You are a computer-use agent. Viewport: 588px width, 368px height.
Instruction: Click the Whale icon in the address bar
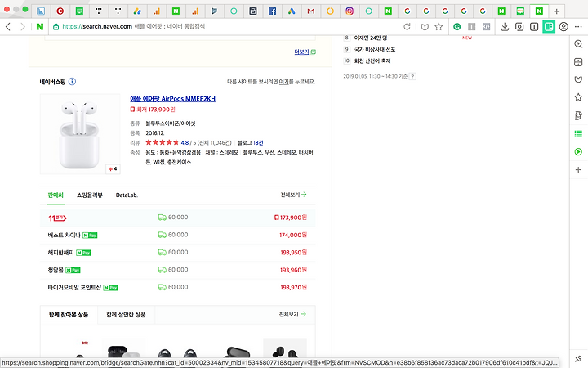click(x=425, y=27)
